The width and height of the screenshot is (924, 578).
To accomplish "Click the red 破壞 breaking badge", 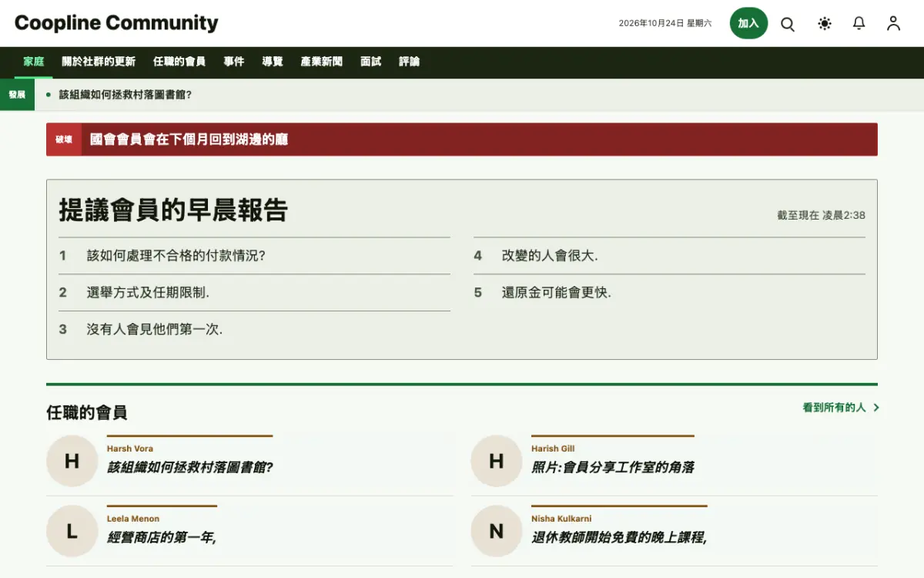I will (64, 139).
